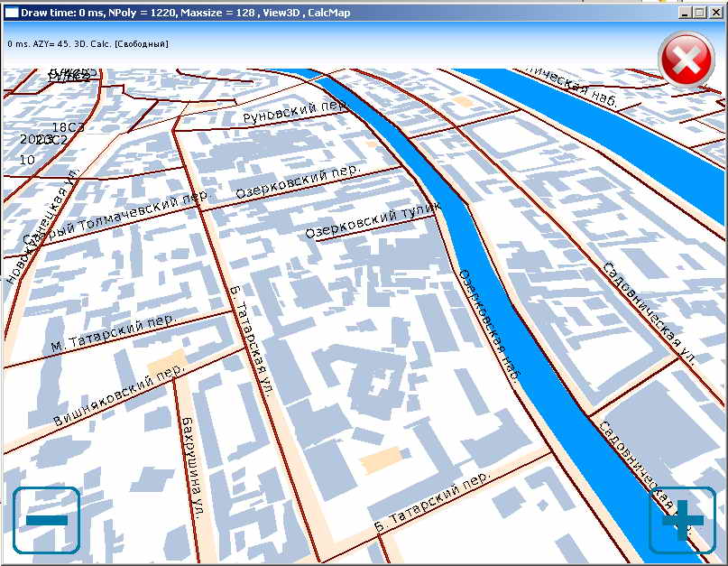
Task: Click the 18С3 building number label
Action: [x=68, y=127]
